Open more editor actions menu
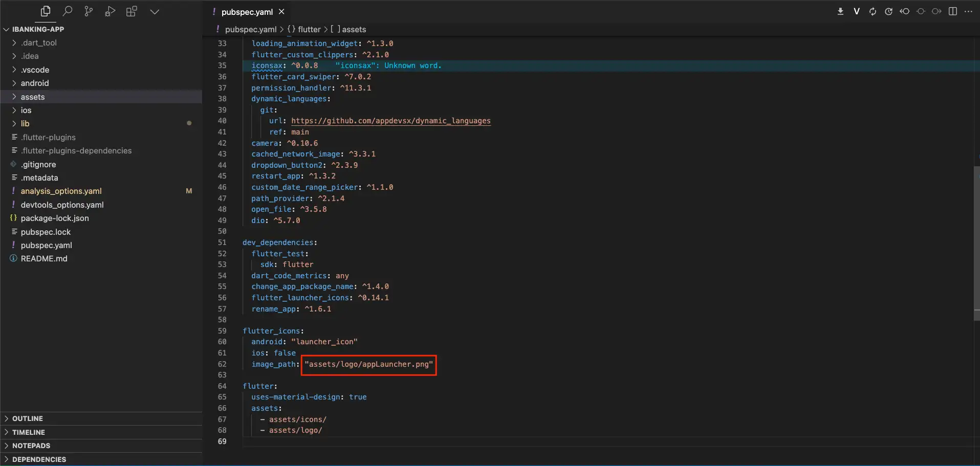The image size is (980, 466). (x=969, y=11)
